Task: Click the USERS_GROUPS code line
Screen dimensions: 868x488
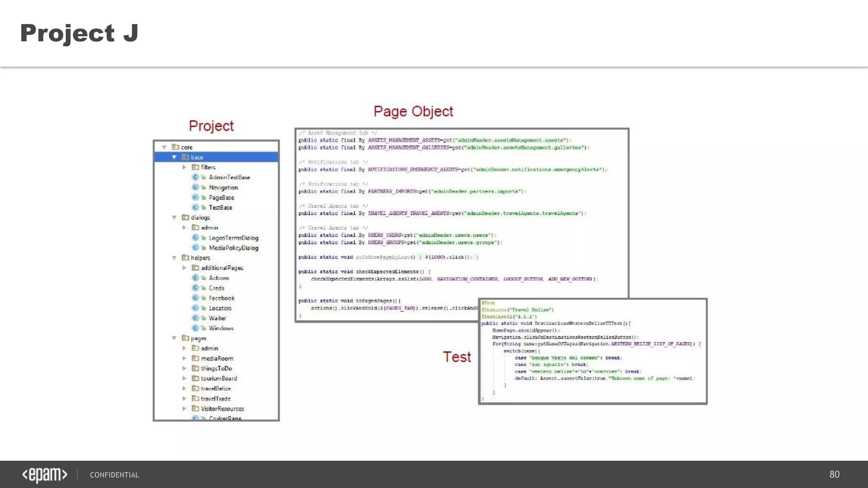Action: pyautogui.click(x=400, y=243)
